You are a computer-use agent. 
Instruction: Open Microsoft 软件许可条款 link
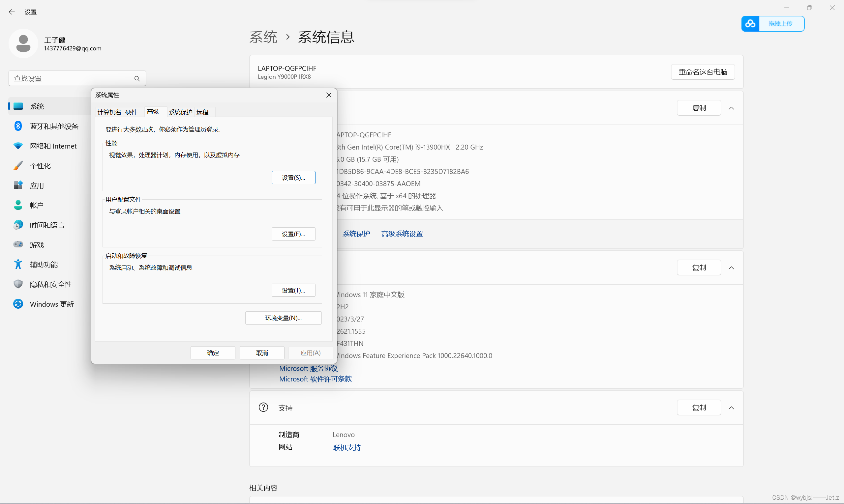tap(316, 379)
